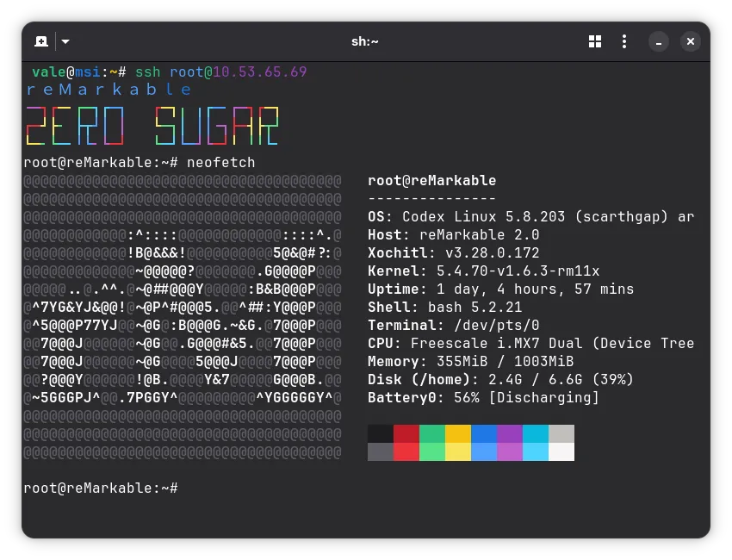This screenshot has width=732, height=560.
Task: Open the tab overview grid
Action: [595, 41]
